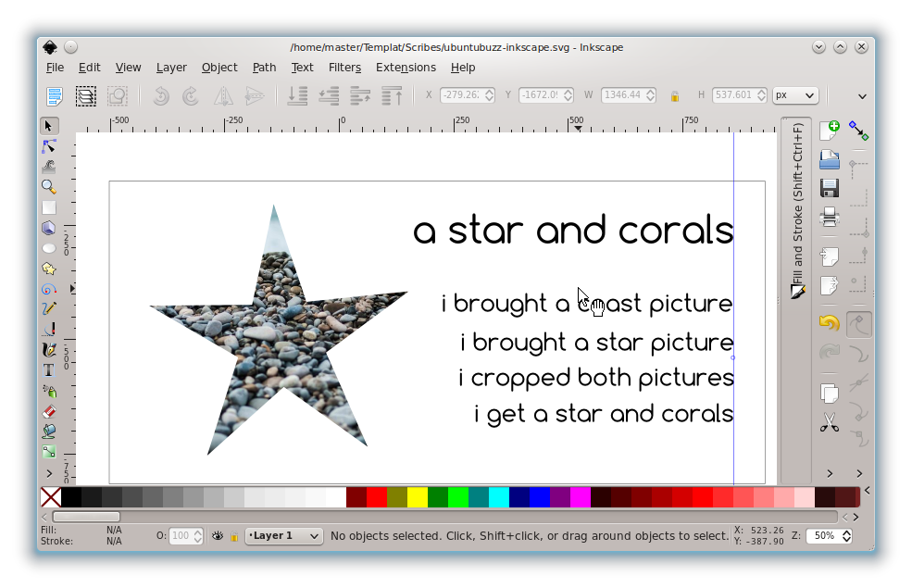The height and width of the screenshot is (588, 912).
Task: Click the Raise selection to top button
Action: (x=390, y=95)
